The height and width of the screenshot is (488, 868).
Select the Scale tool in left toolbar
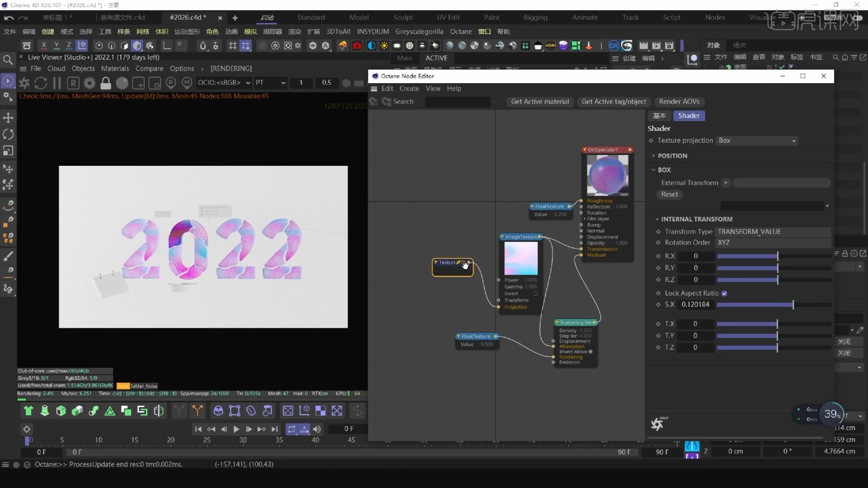click(x=8, y=150)
